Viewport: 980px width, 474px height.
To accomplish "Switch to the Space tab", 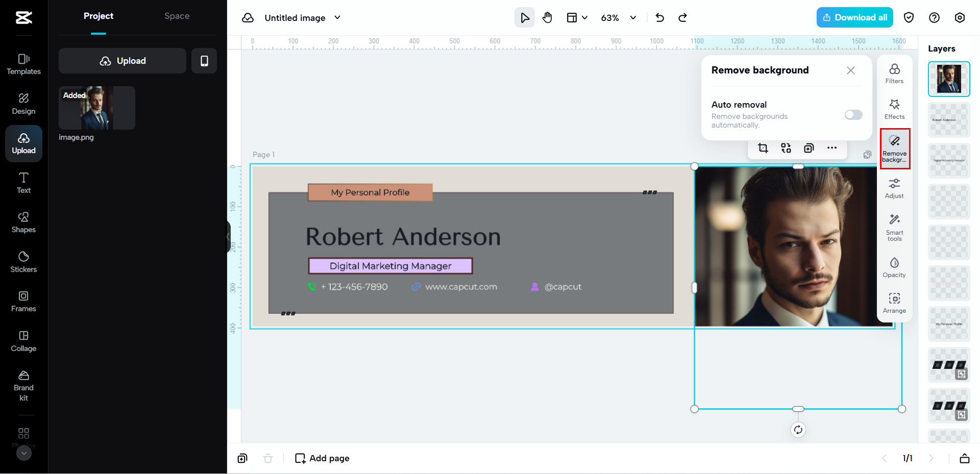I will (177, 16).
